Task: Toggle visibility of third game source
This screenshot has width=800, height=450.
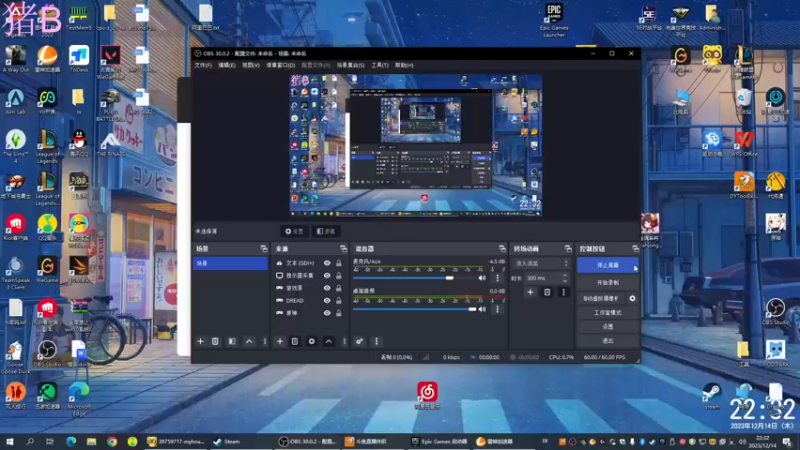Action: [x=327, y=288]
